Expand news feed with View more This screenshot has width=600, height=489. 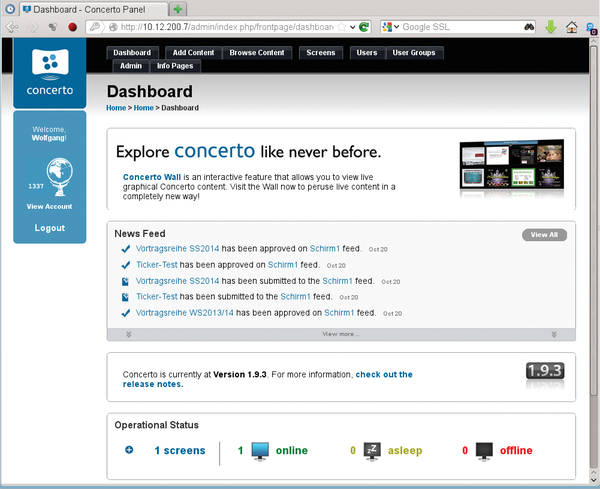(340, 334)
